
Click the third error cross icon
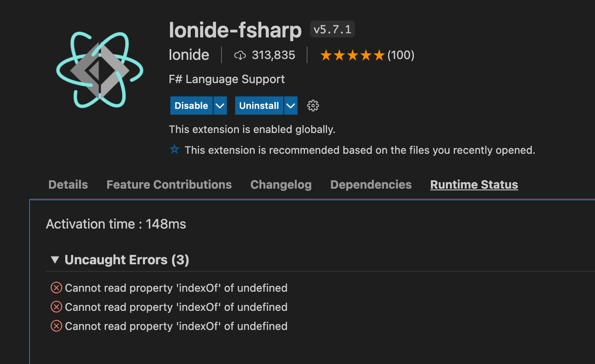tap(56, 326)
